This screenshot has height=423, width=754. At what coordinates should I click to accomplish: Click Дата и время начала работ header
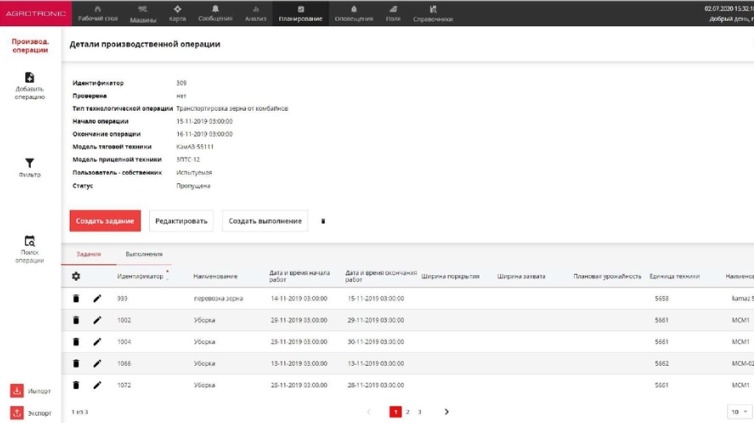[299, 276]
